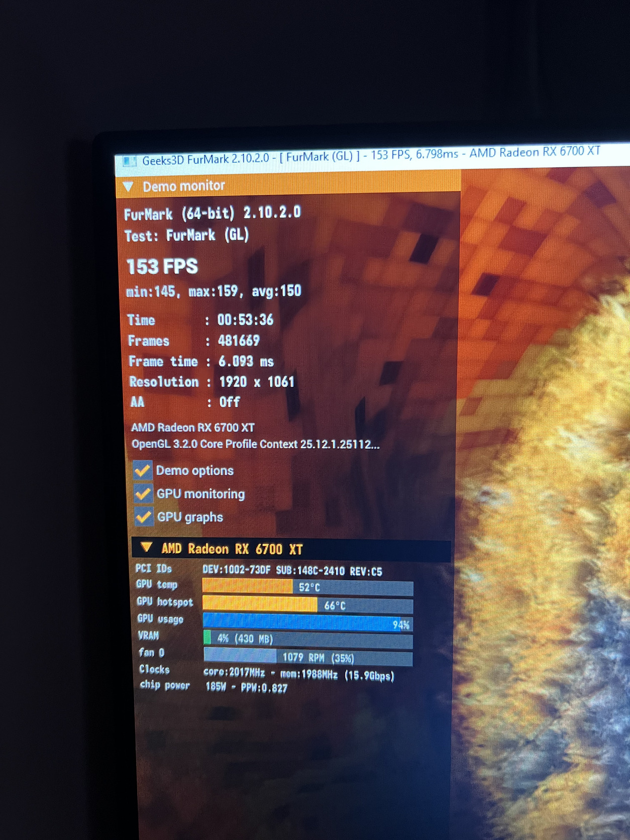Collapse the Demo monitor panel triangle
The height and width of the screenshot is (840, 630).
tap(128, 186)
